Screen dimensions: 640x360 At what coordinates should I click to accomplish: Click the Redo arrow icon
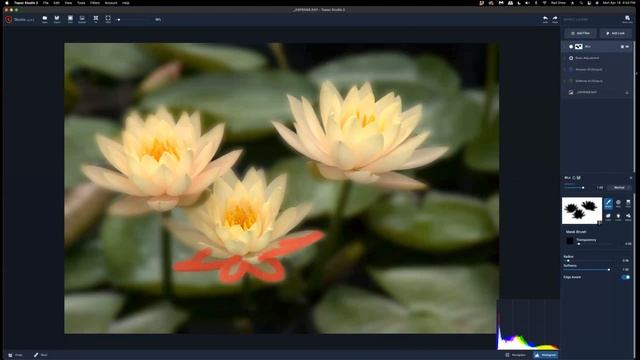555,19
